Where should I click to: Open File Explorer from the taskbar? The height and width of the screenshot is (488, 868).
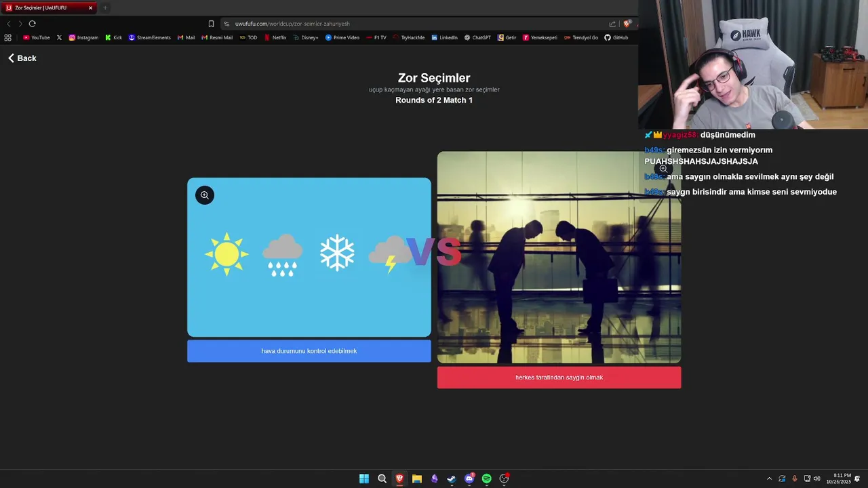pos(417,479)
